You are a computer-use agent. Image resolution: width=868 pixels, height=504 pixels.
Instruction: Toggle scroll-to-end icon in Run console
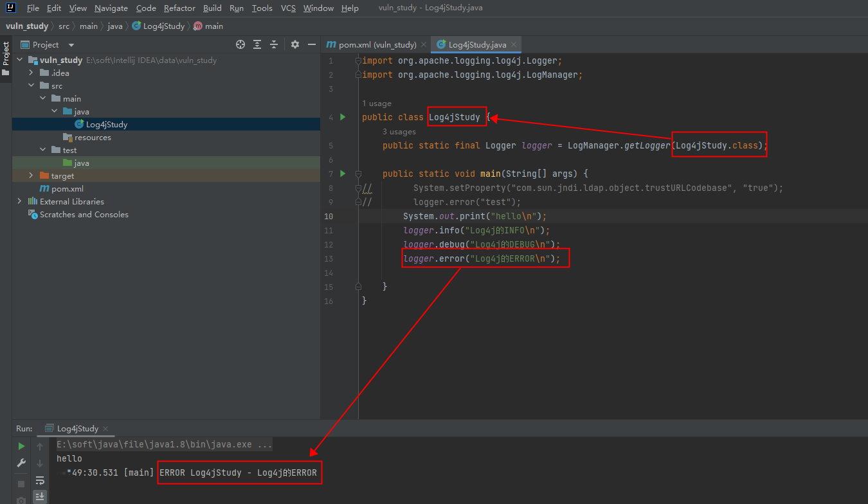click(40, 496)
